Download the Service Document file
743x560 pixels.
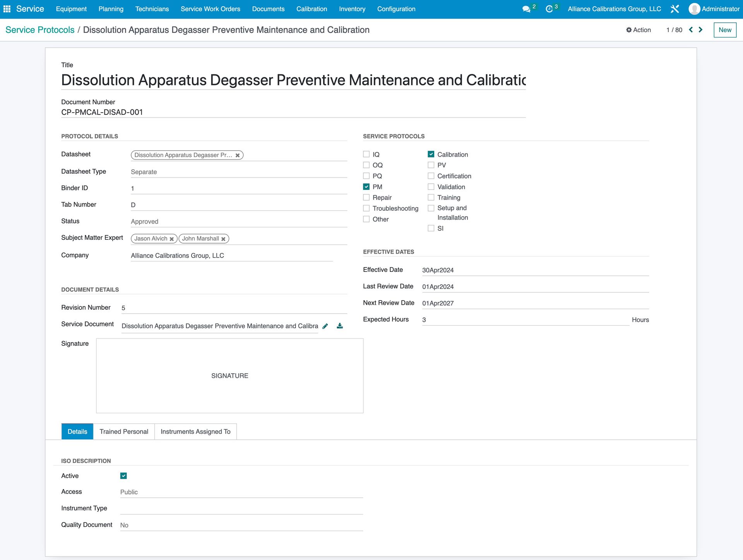(x=339, y=326)
